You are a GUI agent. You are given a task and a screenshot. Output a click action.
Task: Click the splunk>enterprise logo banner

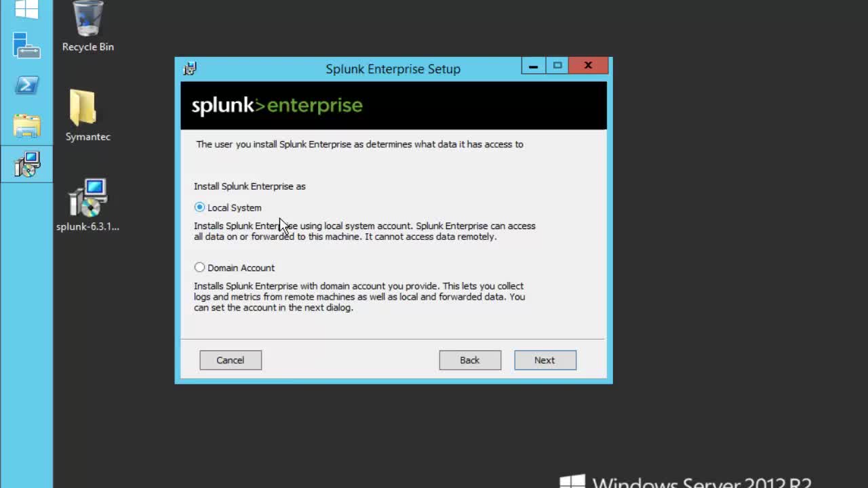(x=393, y=106)
